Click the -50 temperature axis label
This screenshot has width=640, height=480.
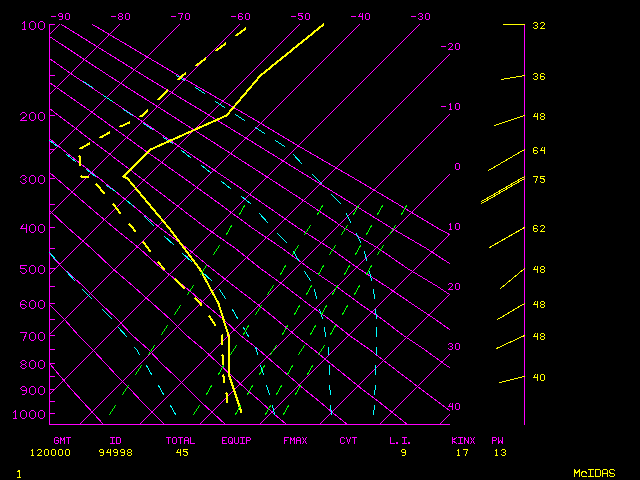(x=300, y=17)
